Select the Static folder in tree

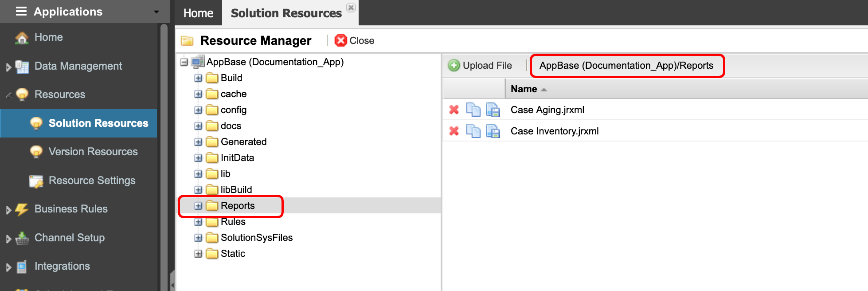click(x=233, y=254)
